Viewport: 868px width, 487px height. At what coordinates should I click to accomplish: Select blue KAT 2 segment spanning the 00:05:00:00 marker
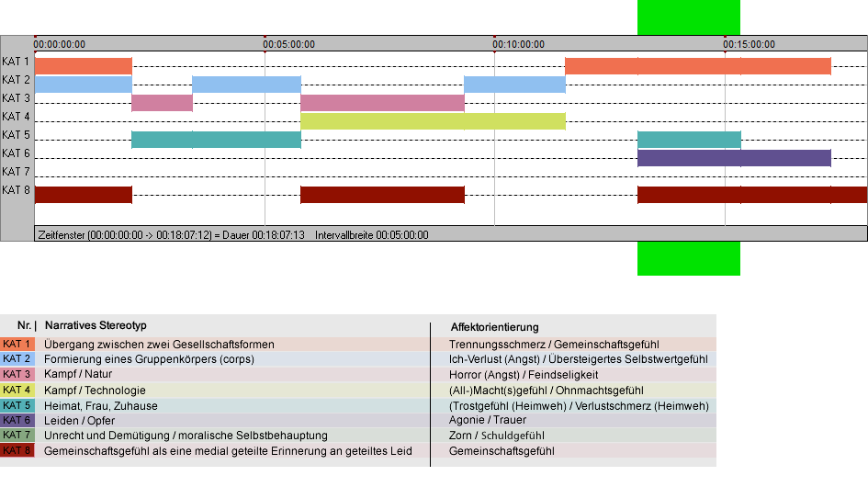[246, 85]
